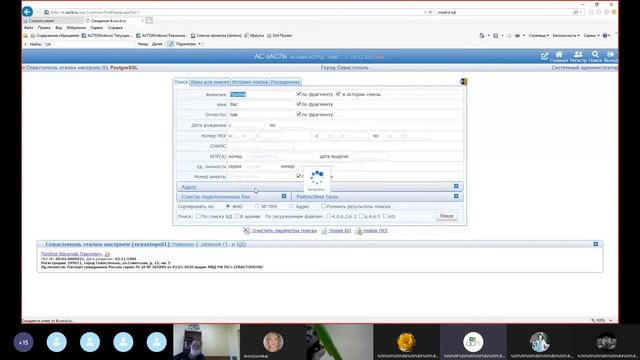Click the Новая ПКУ document icon
Screen dimensions: 640x360
click(x=358, y=231)
